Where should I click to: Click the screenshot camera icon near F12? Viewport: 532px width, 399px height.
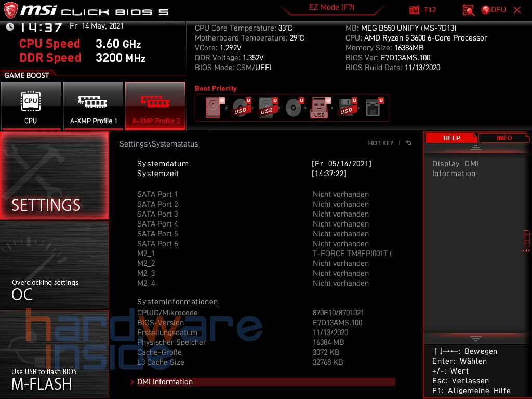(415, 10)
